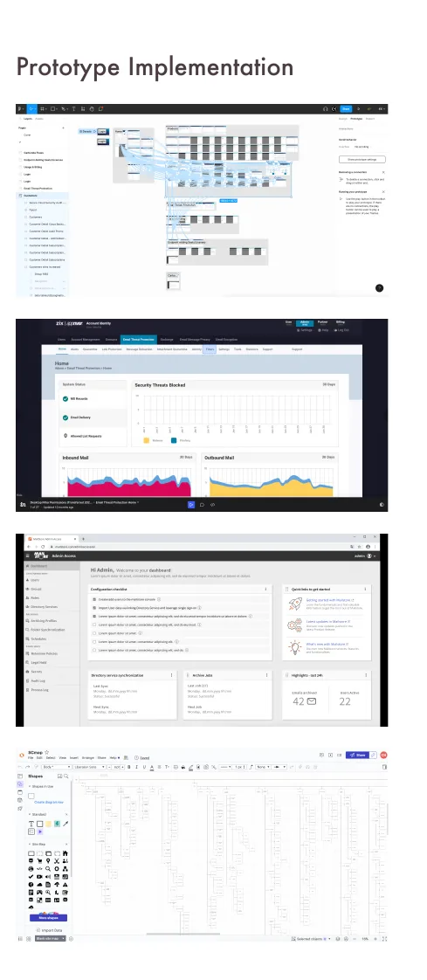Click Import Data in shapes panel

tap(49, 930)
